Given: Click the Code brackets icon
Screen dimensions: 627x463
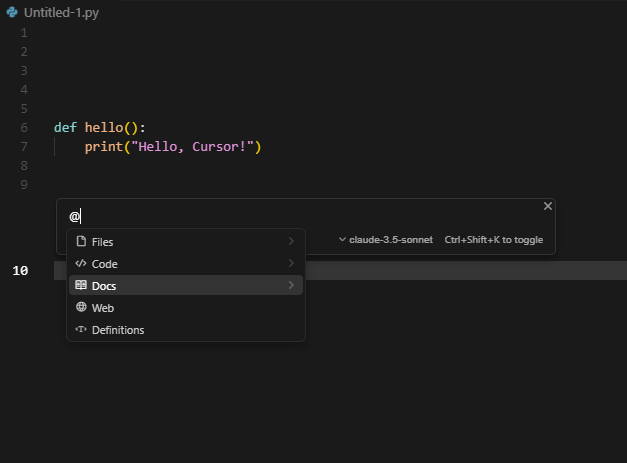Looking at the screenshot, I should (81, 264).
